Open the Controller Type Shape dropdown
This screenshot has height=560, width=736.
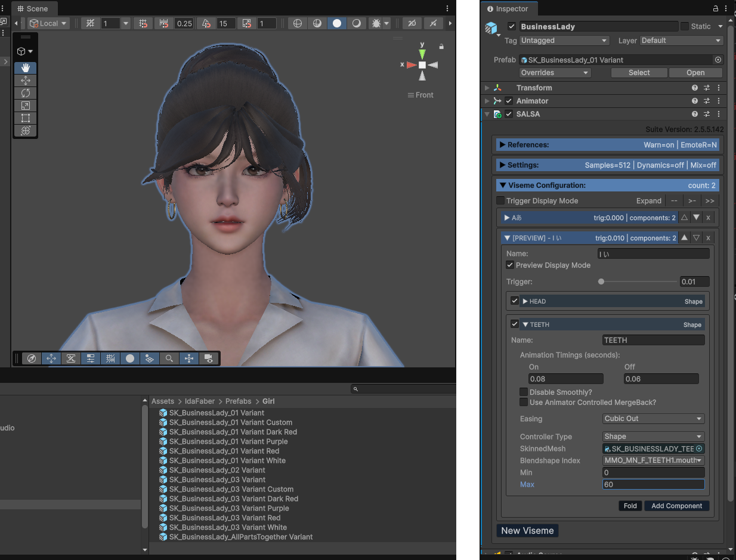653,437
